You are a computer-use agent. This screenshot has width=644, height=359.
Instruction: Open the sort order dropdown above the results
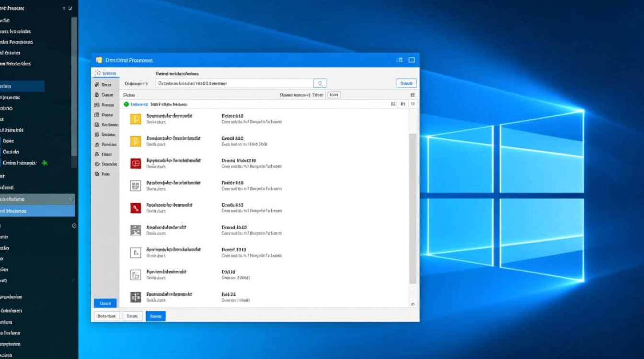pyautogui.click(x=333, y=95)
